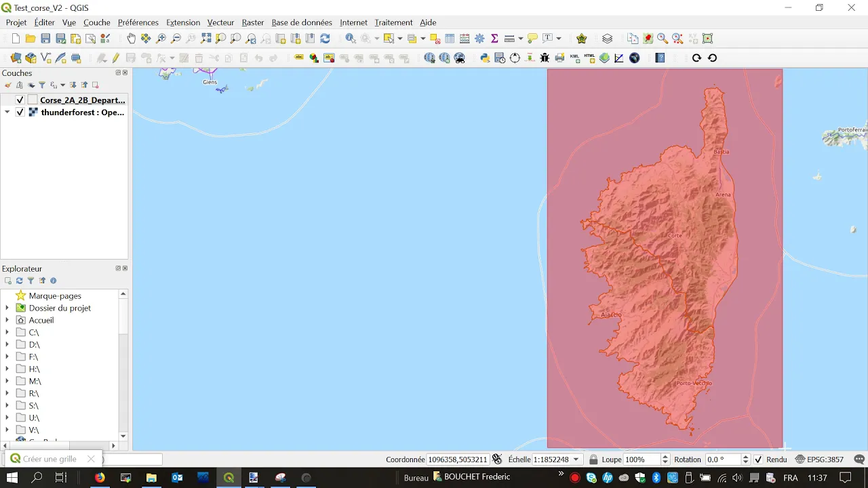Image resolution: width=868 pixels, height=488 pixels.
Task: Select the Measure ruler tool
Action: pyautogui.click(x=509, y=39)
